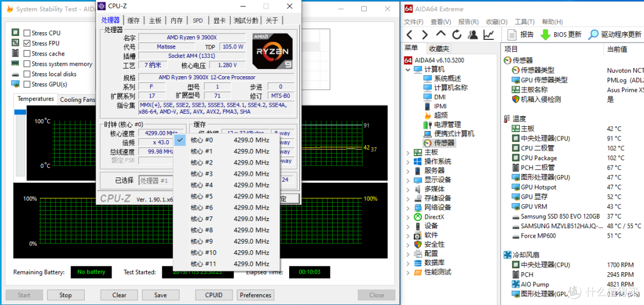The image size is (644, 305).
Task: Click the AIDA64 back navigation arrow
Action: click(410, 35)
